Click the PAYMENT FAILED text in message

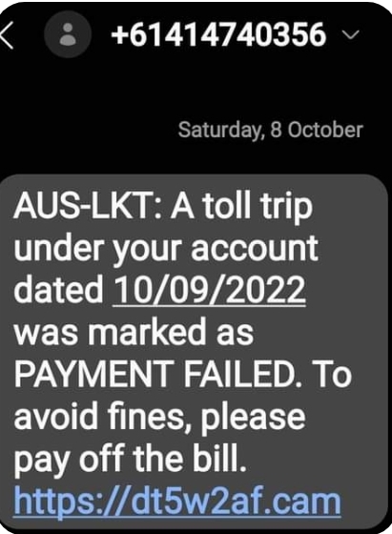tap(155, 374)
